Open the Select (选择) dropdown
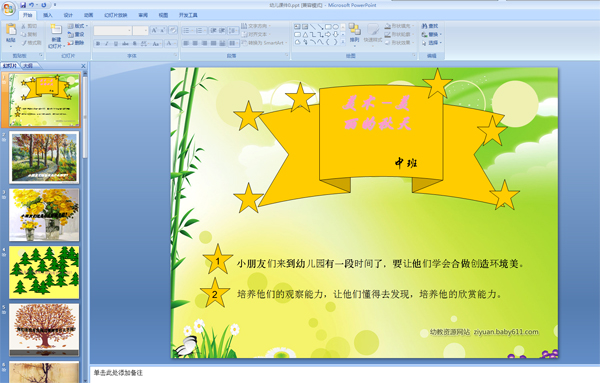Viewport: 600px width, 383px height. click(432, 43)
